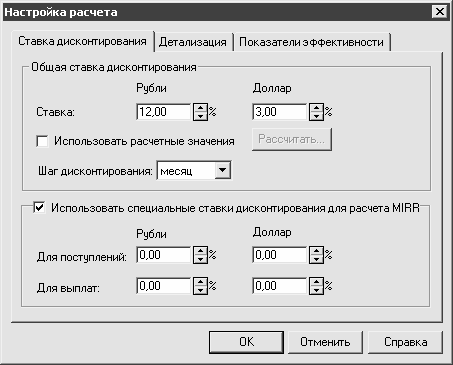Uncheck the special MIRR discount rates option
This screenshot has width=453, height=365.
(39, 208)
